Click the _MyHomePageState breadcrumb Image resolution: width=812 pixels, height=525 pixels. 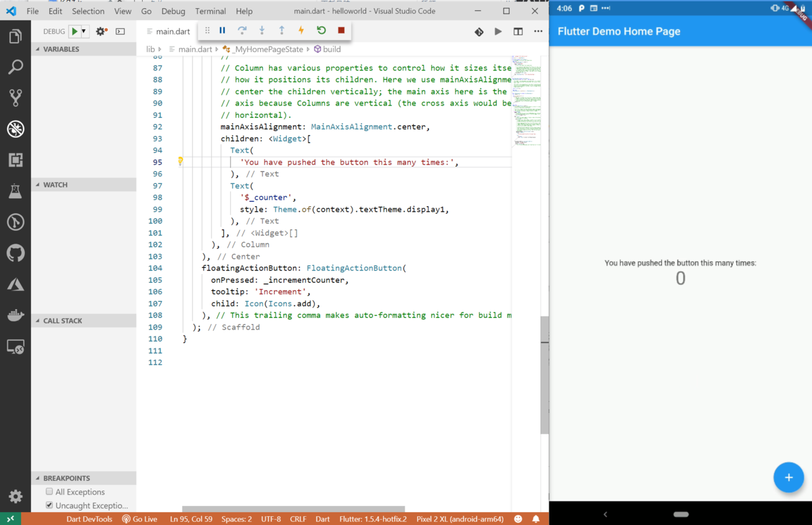[263, 49]
